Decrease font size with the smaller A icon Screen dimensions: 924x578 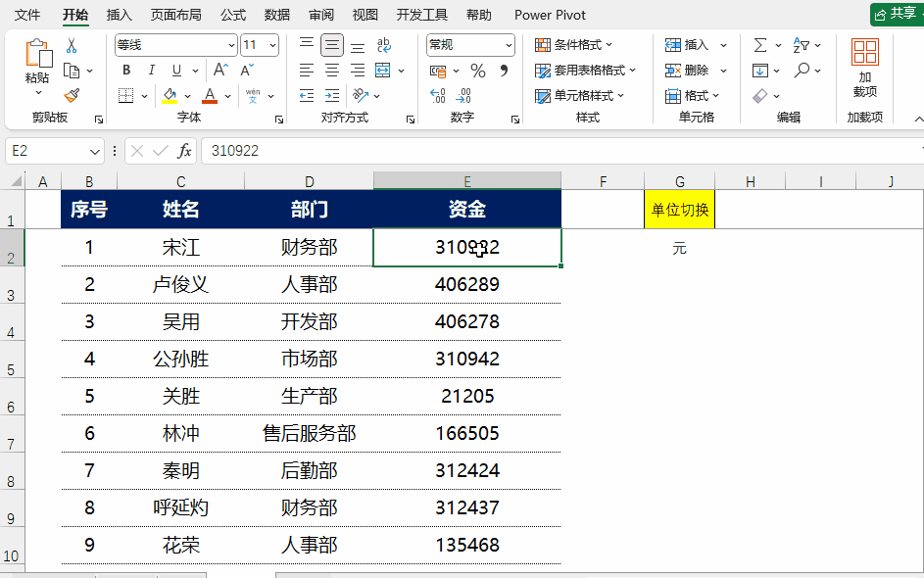(x=247, y=71)
